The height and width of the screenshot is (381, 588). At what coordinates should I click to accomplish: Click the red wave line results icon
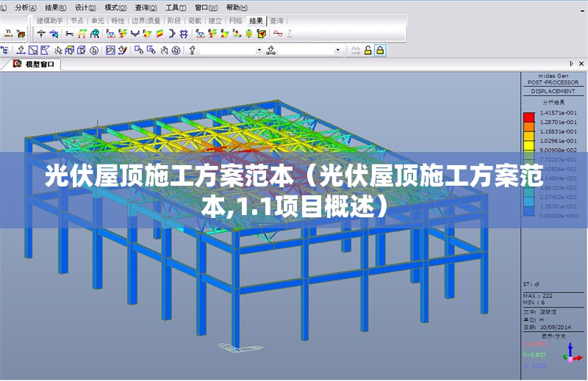(278, 34)
